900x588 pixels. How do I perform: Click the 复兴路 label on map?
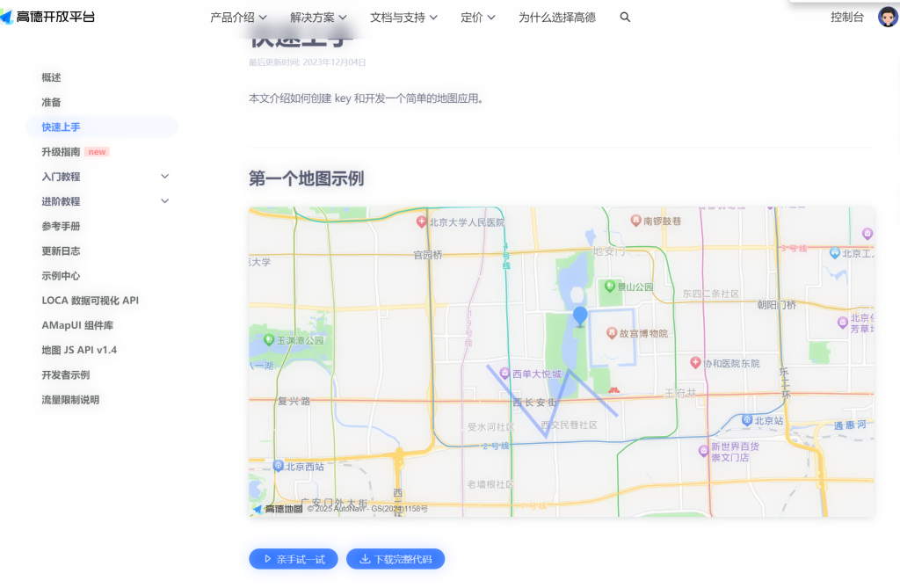pyautogui.click(x=294, y=401)
